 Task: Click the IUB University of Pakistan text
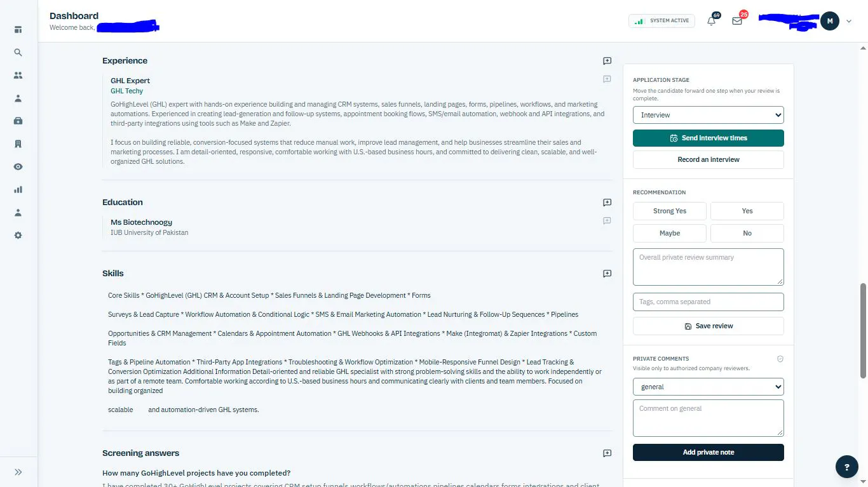click(149, 232)
